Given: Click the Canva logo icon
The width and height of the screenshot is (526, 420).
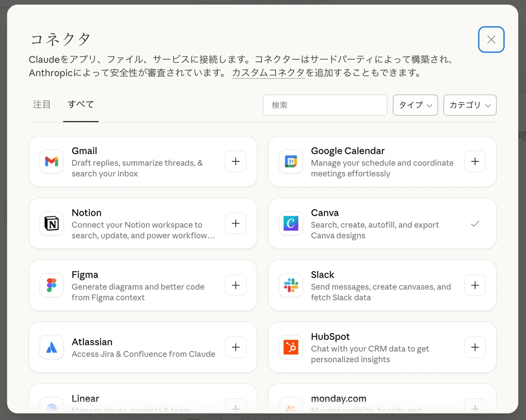Looking at the screenshot, I should click(291, 224).
